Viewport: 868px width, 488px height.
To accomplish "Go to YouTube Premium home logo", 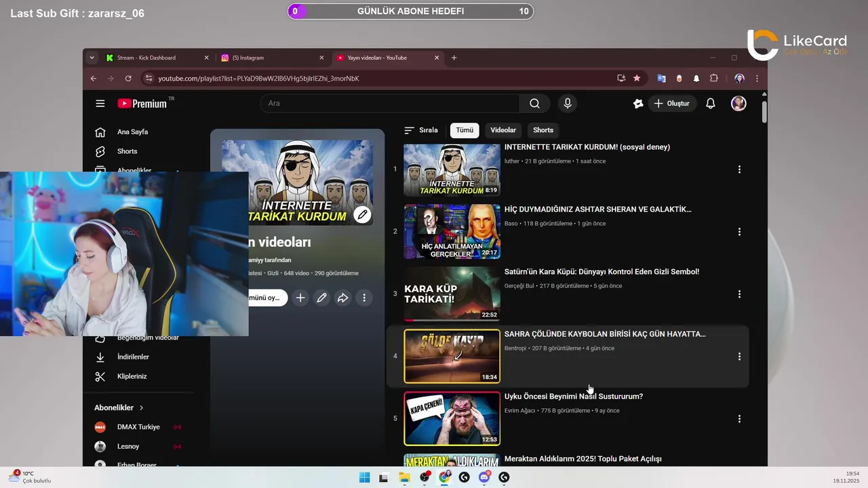I will 142,104.
